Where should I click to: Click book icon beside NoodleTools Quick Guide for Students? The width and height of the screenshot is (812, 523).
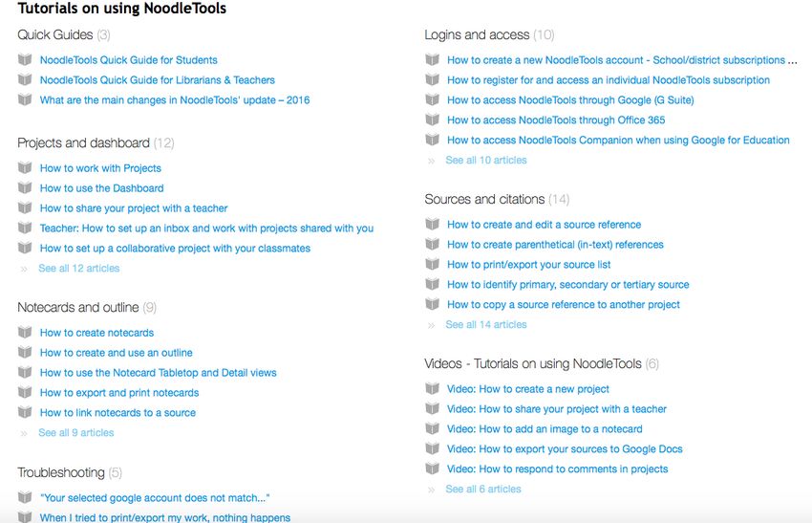pos(25,59)
